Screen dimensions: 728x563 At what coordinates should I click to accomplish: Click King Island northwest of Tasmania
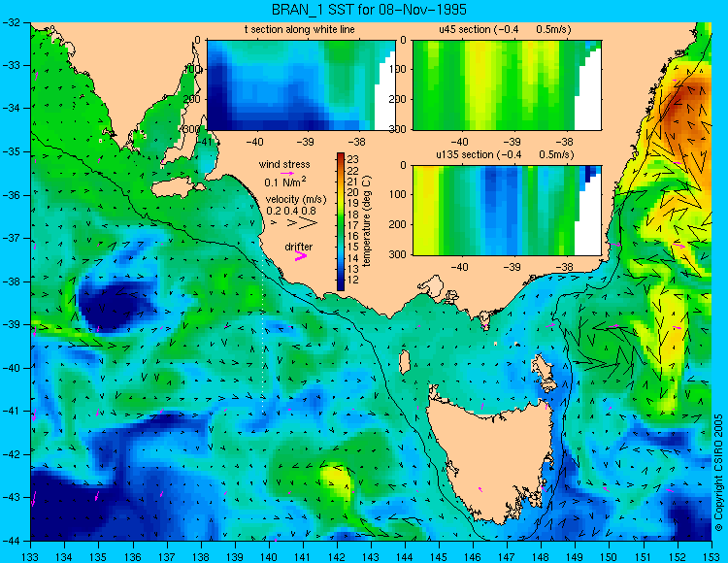(x=405, y=362)
